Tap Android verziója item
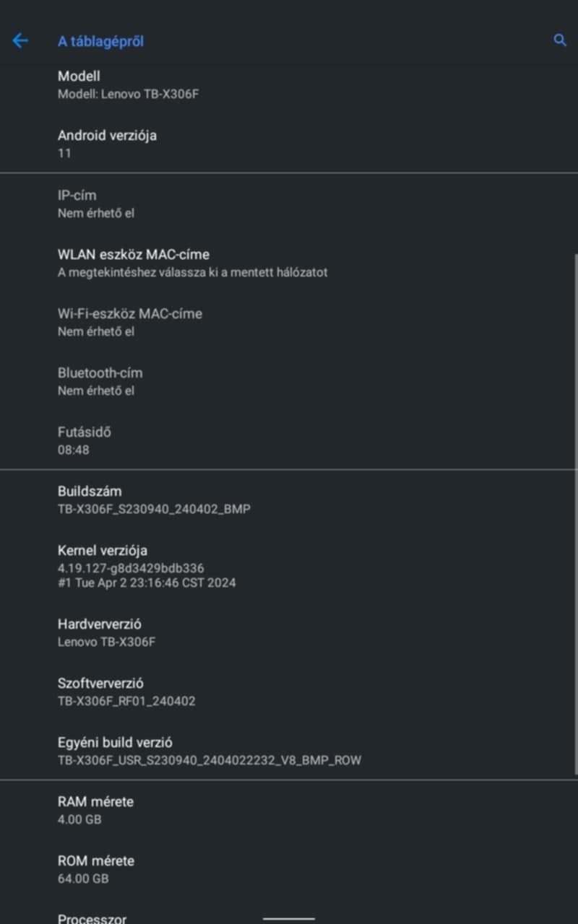578x924 pixels. pos(107,144)
